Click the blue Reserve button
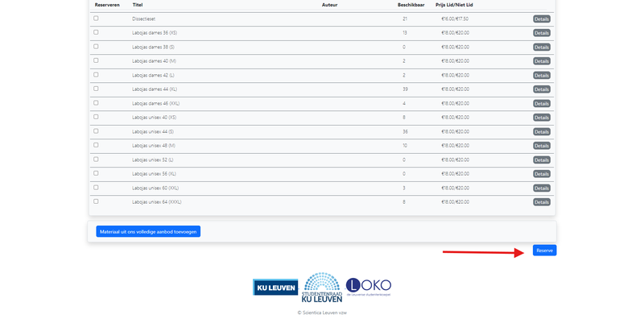The width and height of the screenshot is (644, 319). [545, 251]
